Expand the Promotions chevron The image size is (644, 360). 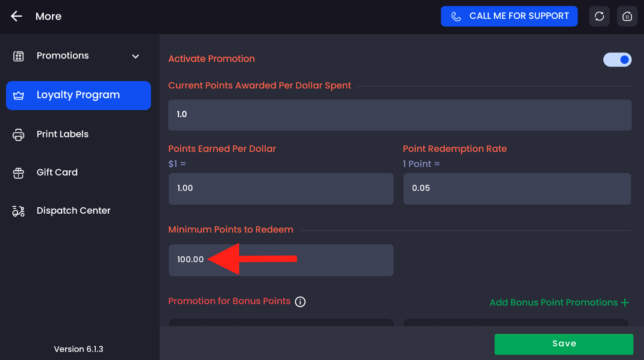coord(136,56)
